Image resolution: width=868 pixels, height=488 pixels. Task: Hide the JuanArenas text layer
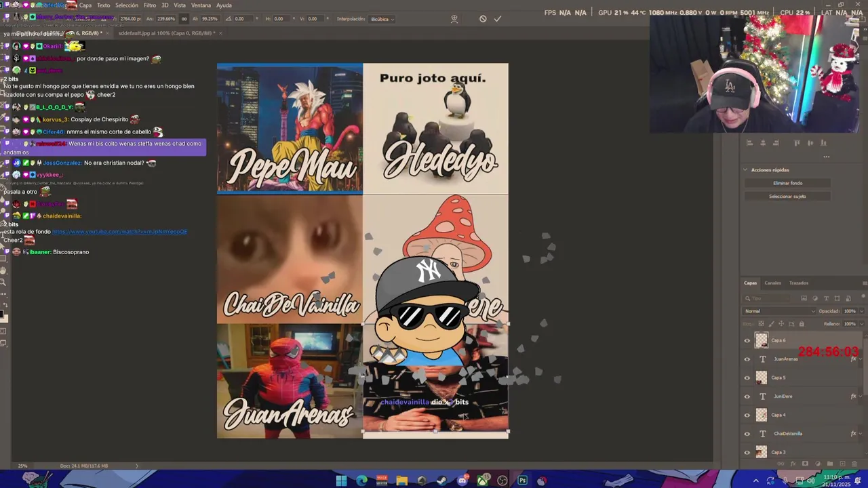(x=747, y=359)
